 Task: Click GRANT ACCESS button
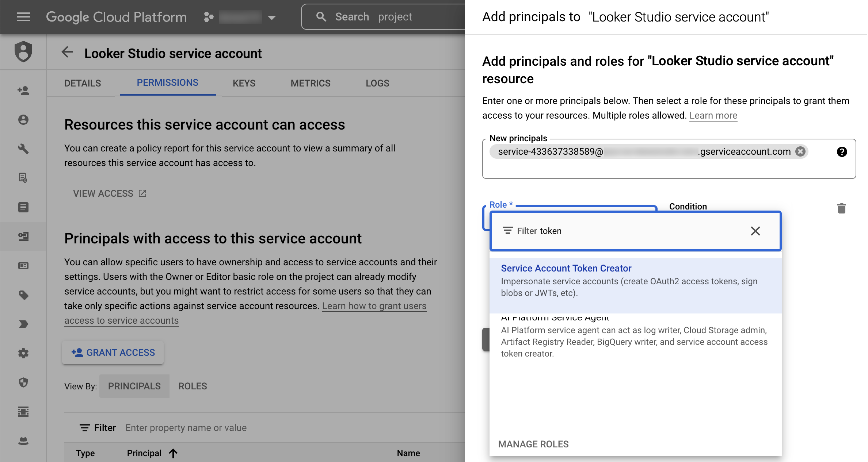click(x=113, y=352)
